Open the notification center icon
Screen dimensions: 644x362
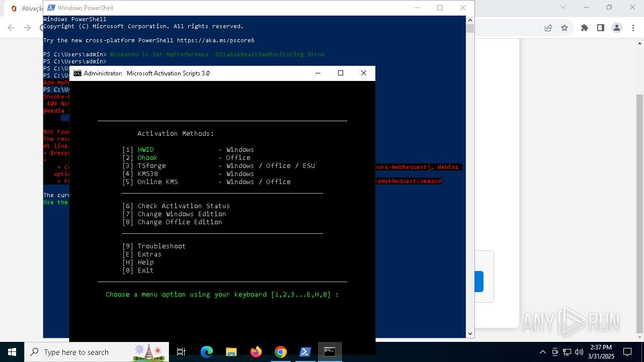click(x=627, y=352)
